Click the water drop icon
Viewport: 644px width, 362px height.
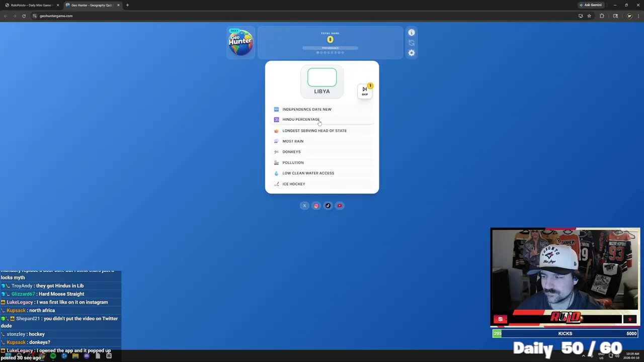pyautogui.click(x=276, y=173)
